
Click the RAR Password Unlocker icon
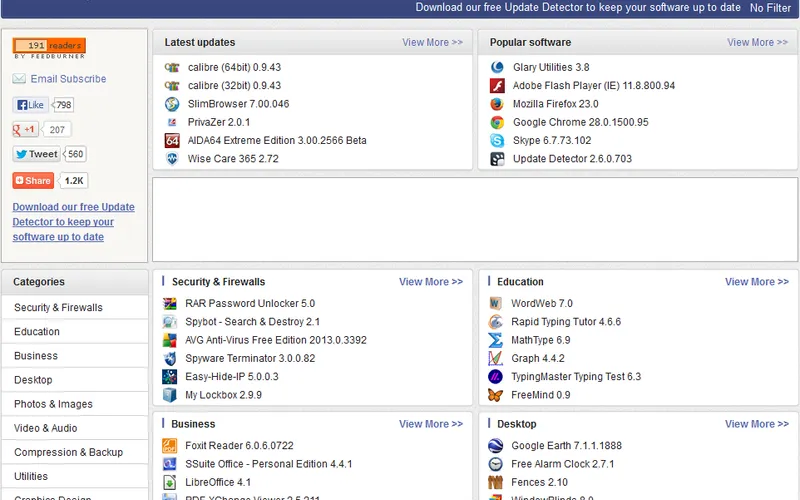tap(169, 304)
